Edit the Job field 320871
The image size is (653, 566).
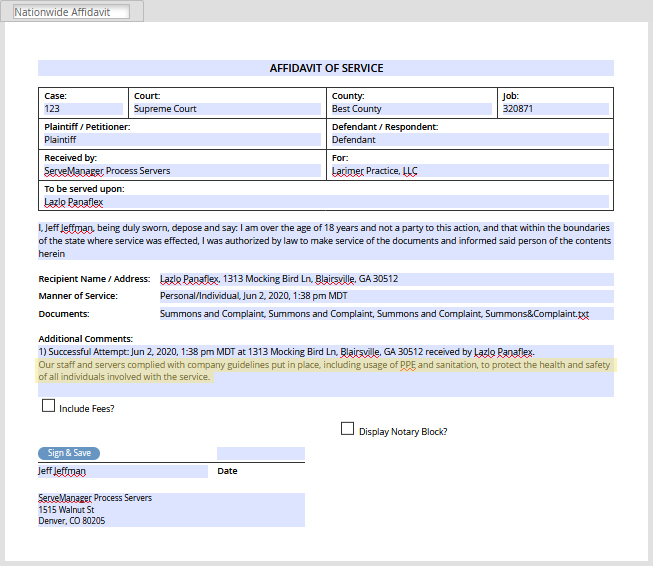[555, 109]
